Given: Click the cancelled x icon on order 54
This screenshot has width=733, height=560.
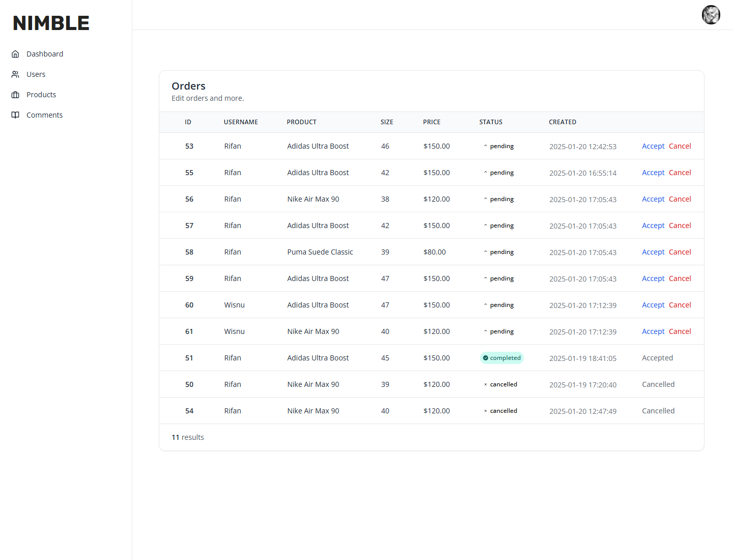Looking at the screenshot, I should coord(486,411).
